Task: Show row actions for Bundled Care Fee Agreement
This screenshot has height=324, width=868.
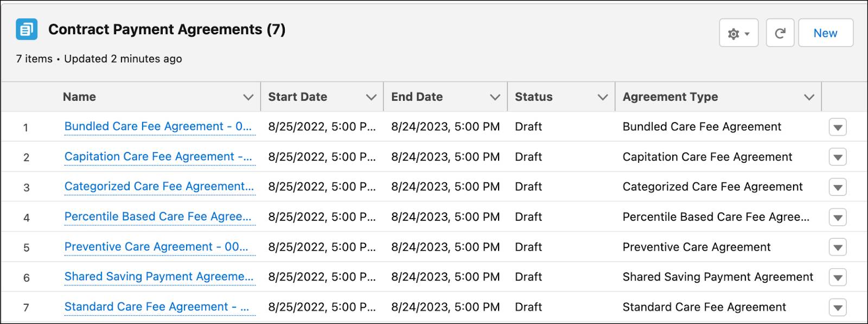Action: pyautogui.click(x=838, y=128)
